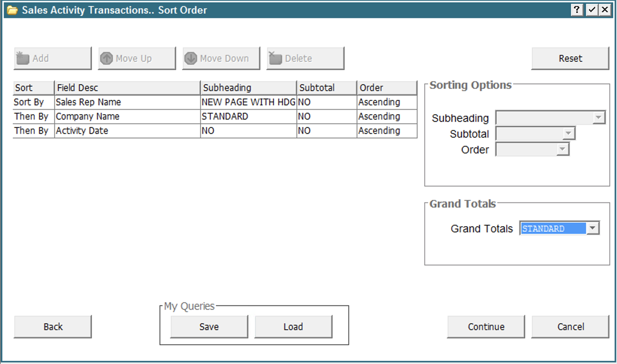Load a saved query
The width and height of the screenshot is (617, 364).
pos(293,327)
